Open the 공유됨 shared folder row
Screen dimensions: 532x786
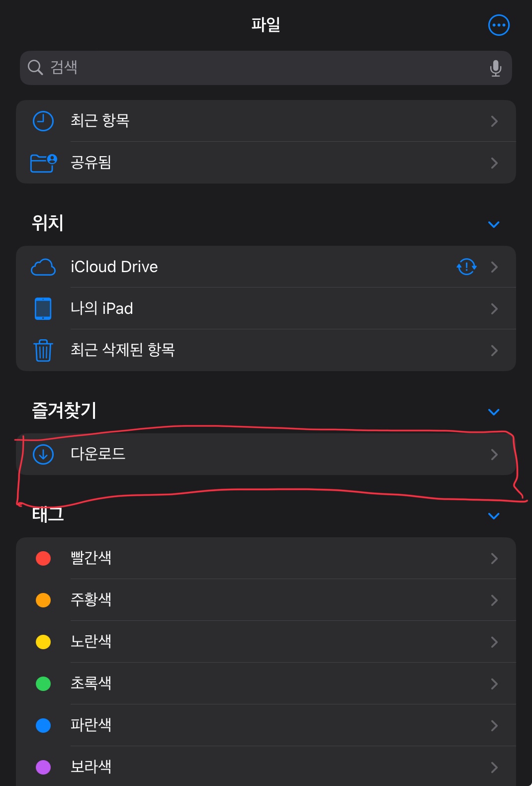[266, 163]
